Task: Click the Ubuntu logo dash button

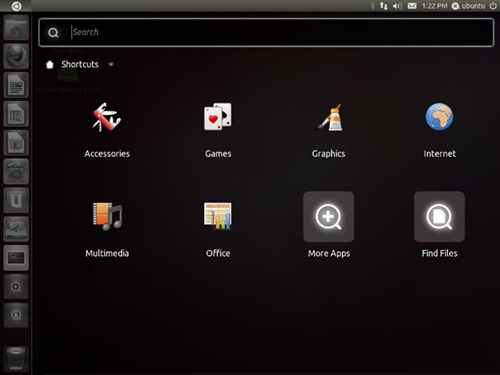Action: (x=16, y=6)
